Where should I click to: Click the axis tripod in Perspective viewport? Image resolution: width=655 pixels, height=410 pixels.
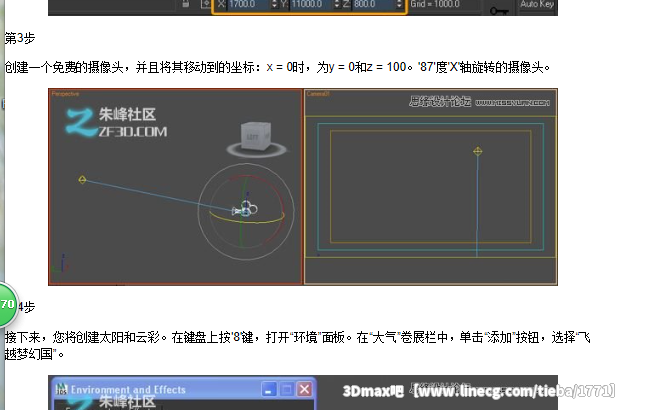pos(60,264)
